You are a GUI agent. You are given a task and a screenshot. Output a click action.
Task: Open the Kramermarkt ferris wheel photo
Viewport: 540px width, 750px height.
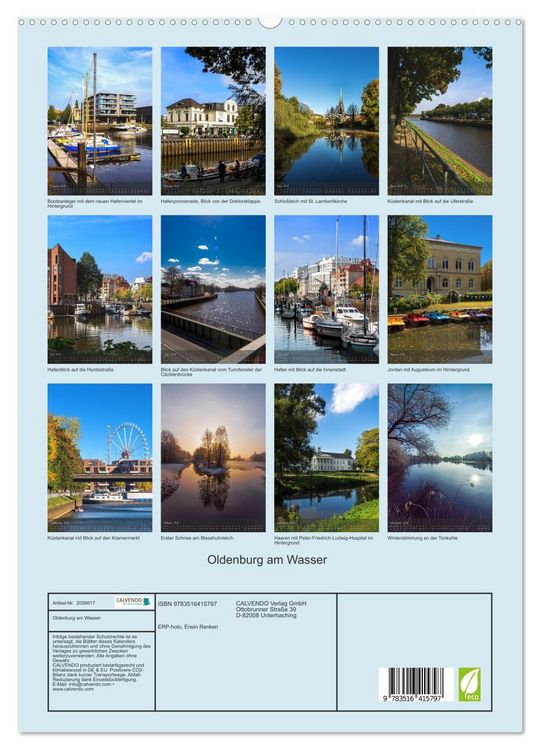pos(100,458)
